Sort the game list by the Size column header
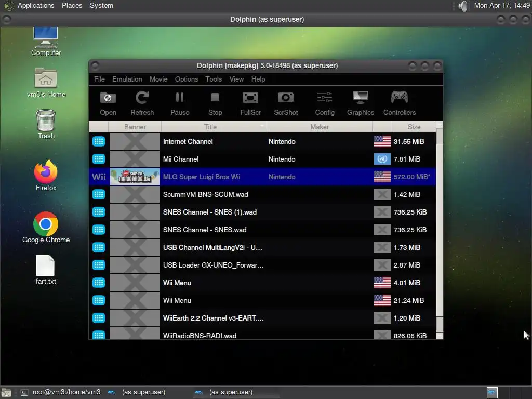Viewport: 532px width, 399px height. click(x=414, y=127)
